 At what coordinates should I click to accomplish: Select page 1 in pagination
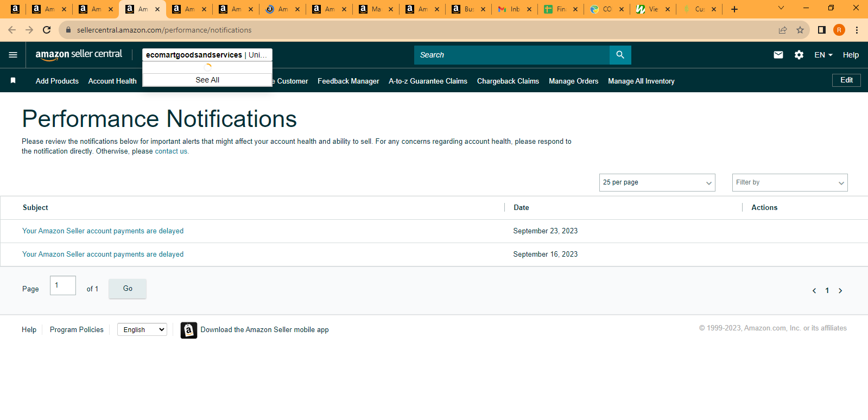tap(827, 291)
